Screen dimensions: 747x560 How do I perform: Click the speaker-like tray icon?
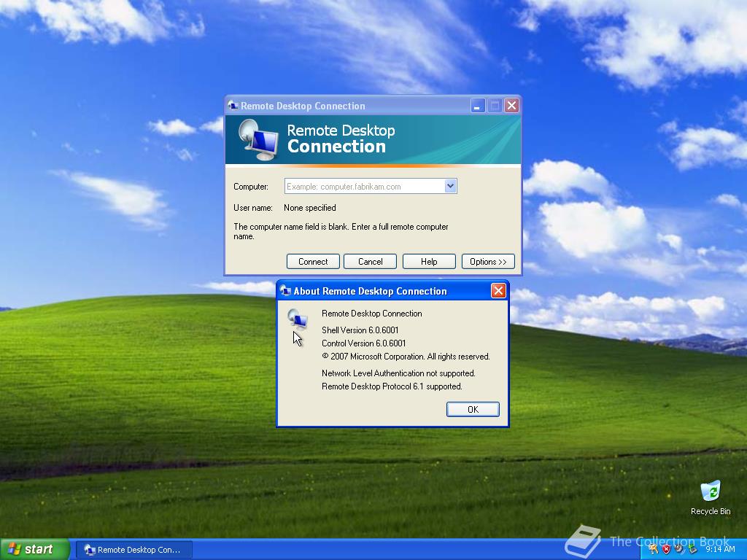pos(680,549)
